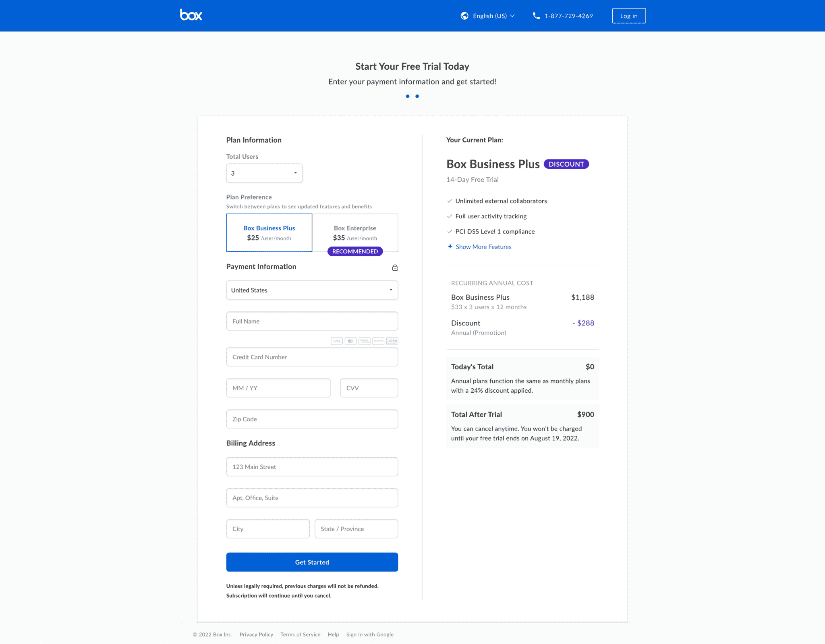Screen dimensions: 825x644
Task: Click the Show More Features expander link
Action: point(479,246)
